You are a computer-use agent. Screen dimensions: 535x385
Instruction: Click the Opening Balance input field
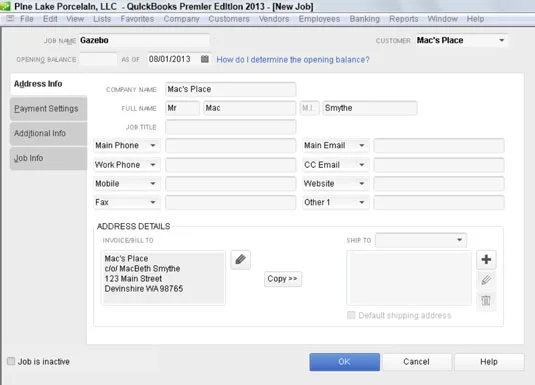point(98,59)
